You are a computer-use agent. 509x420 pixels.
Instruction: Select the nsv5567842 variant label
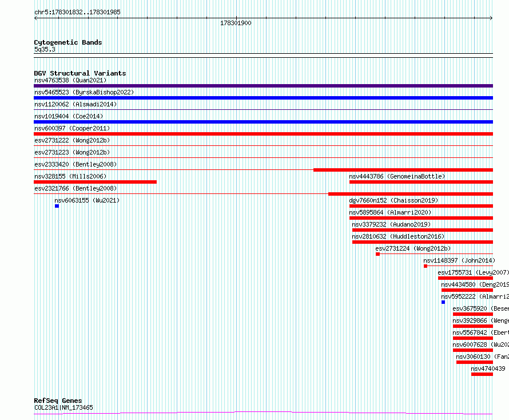480,332
